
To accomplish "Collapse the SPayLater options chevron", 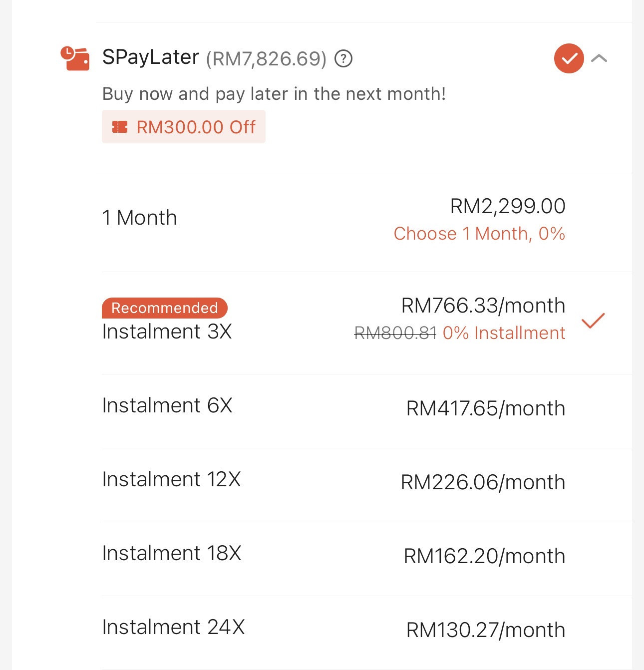I will pyautogui.click(x=599, y=58).
